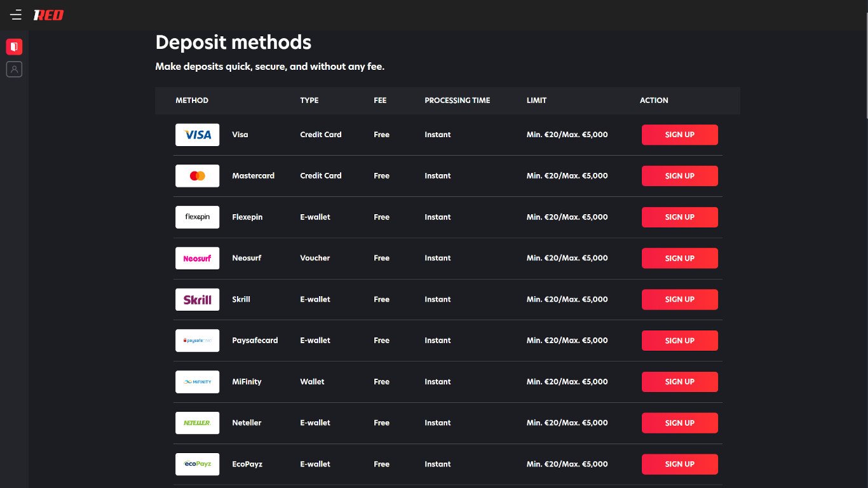Image resolution: width=868 pixels, height=488 pixels.
Task: Open the hamburger menu icon
Action: click(x=16, y=15)
